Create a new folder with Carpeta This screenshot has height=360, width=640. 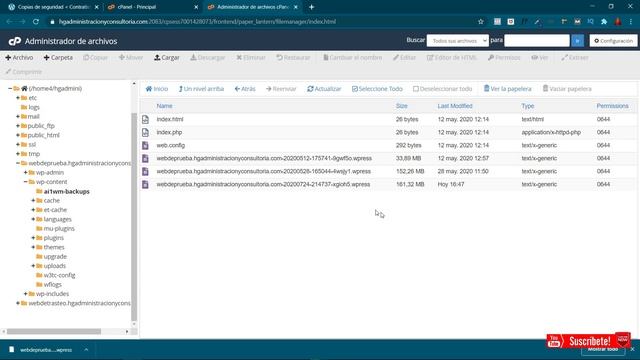click(58, 58)
